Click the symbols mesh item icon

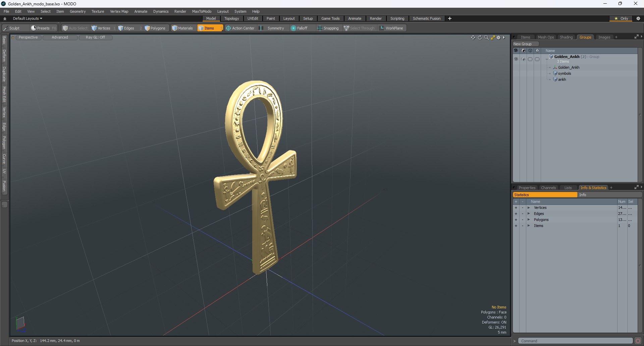pos(555,73)
